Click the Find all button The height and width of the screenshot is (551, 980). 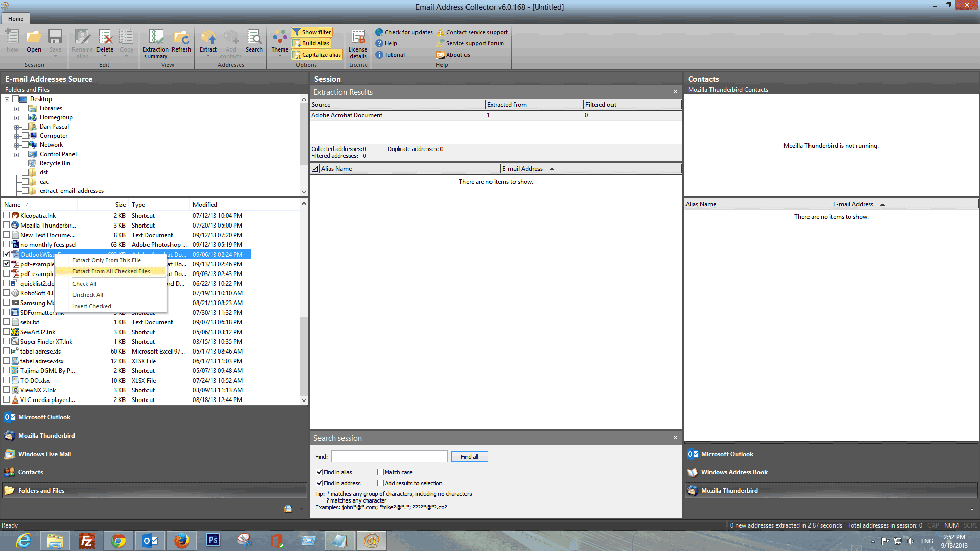point(470,457)
